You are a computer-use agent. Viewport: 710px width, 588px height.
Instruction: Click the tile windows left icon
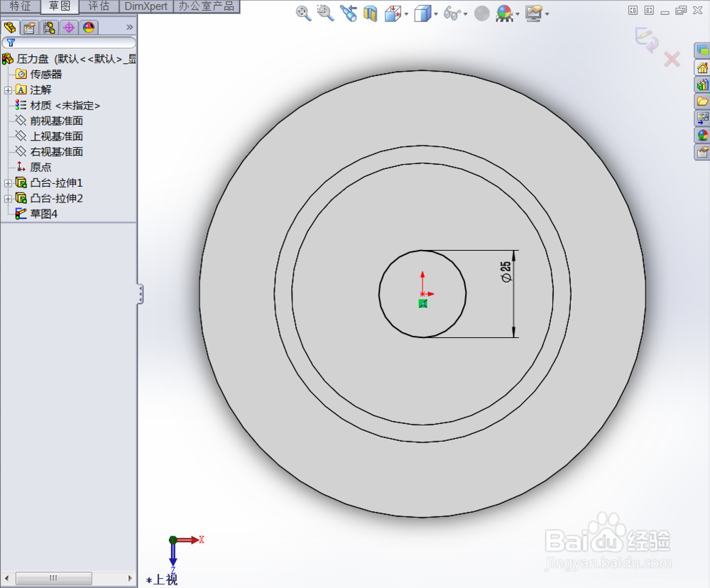pos(633,10)
